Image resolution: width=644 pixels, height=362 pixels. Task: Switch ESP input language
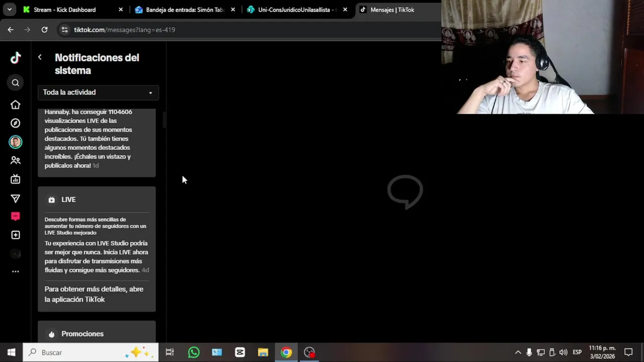tap(577, 352)
